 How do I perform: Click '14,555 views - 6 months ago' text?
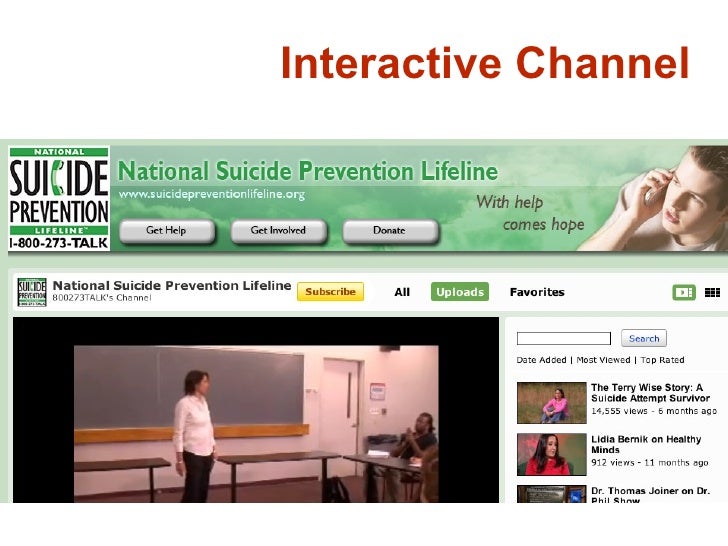pos(654,411)
